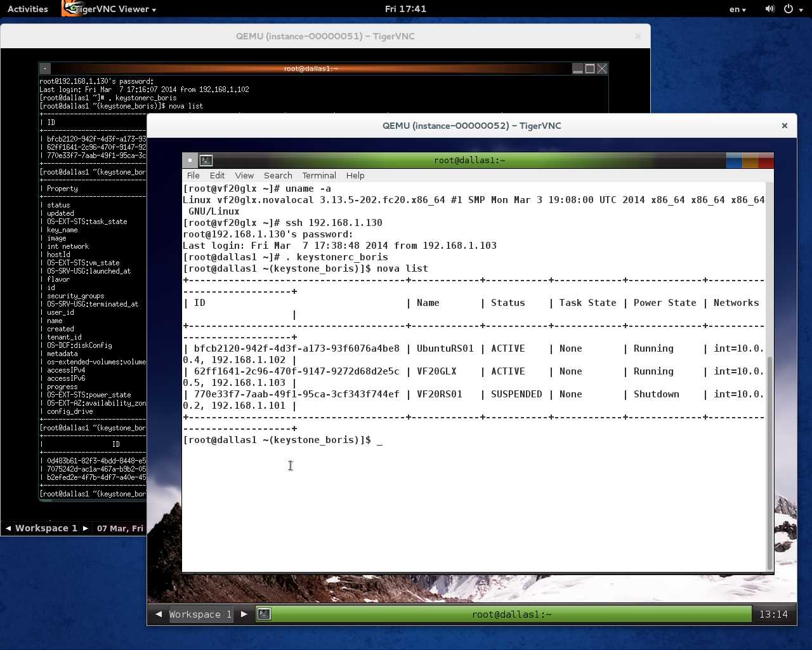
Task: Click config_drive property in back terminal
Action: 70,411
